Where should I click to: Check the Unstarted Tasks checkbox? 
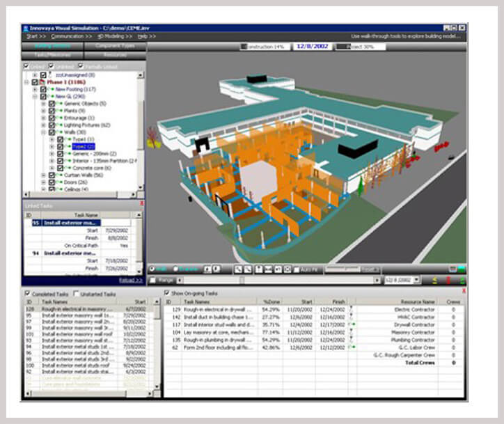coord(76,294)
